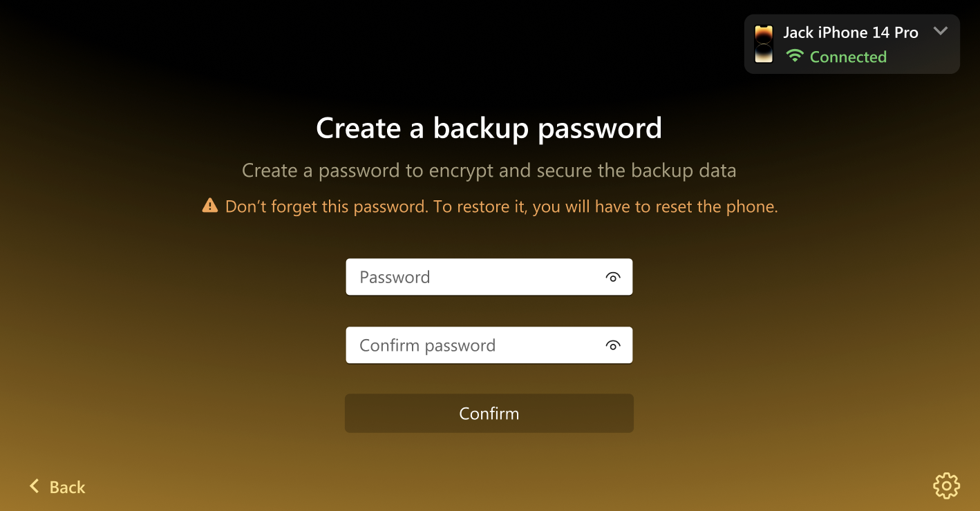Go Back to the previous screen

click(x=57, y=487)
